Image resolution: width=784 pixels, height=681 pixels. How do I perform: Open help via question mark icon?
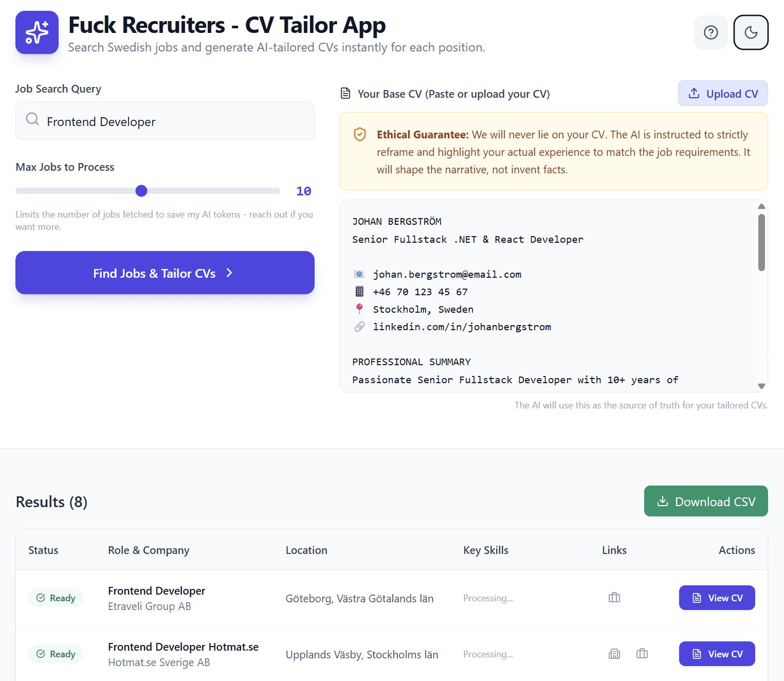click(x=711, y=32)
